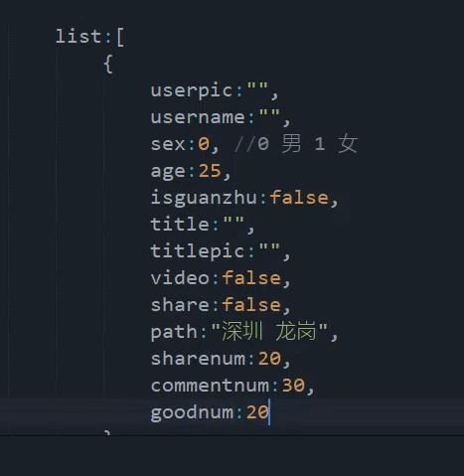Image resolution: width=464 pixels, height=476 pixels.
Task: Select the sex property value 0
Action: [204, 144]
